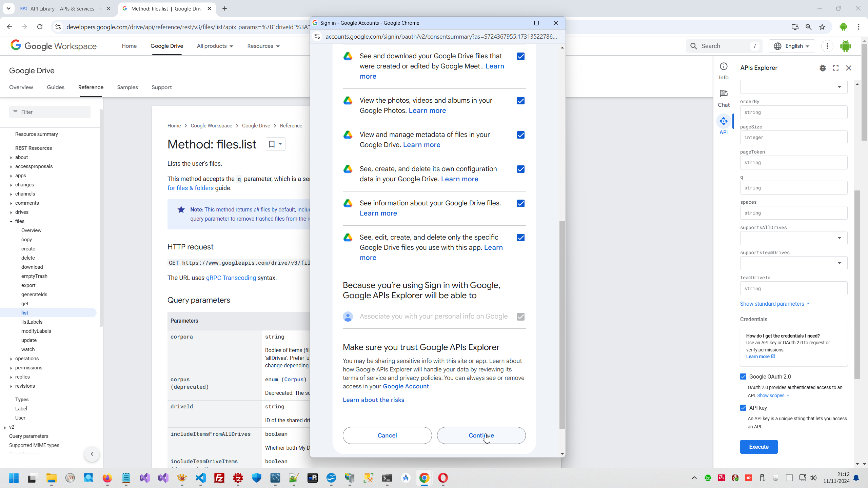This screenshot has height=488, width=868.
Task: Bookmark this page with the star icon
Action: coord(822,27)
